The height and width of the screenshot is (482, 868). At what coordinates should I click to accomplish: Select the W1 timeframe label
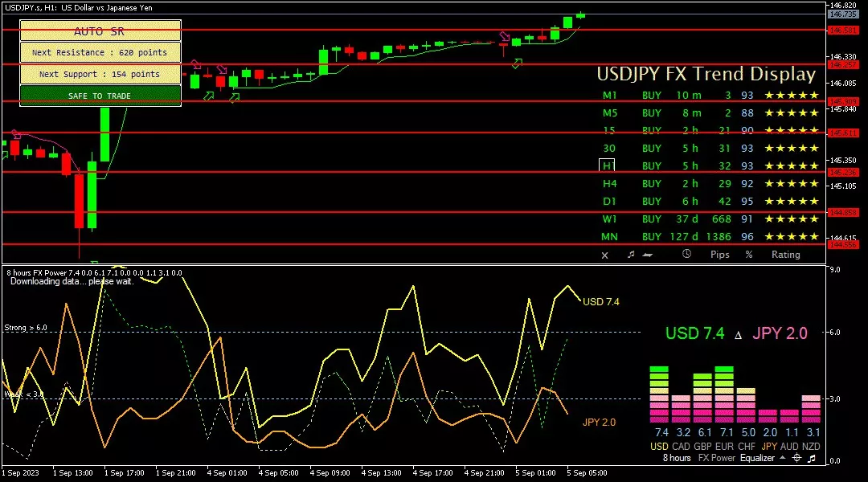609,219
